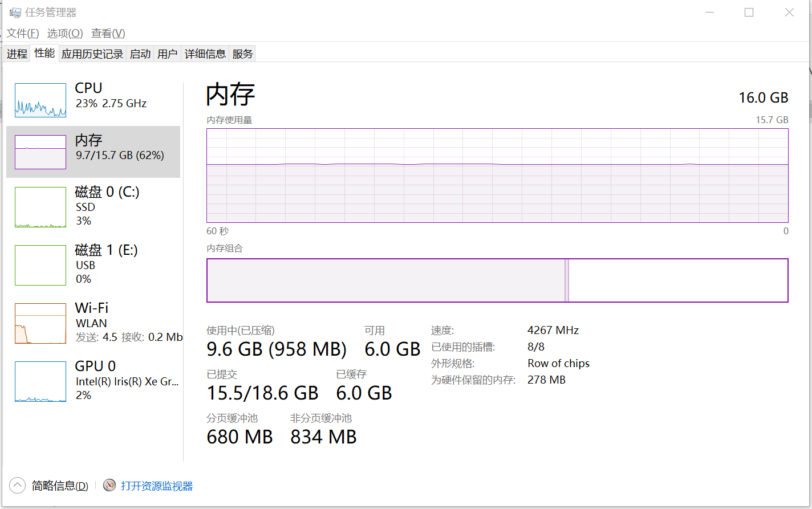812x509 pixels.
Task: Click the 打开资源监视器 link
Action: pos(157,486)
